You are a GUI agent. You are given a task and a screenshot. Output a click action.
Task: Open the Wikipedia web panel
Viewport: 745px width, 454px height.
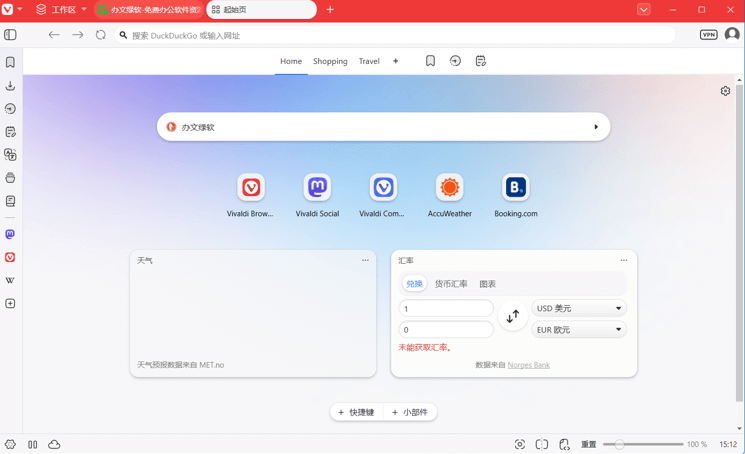(10, 281)
